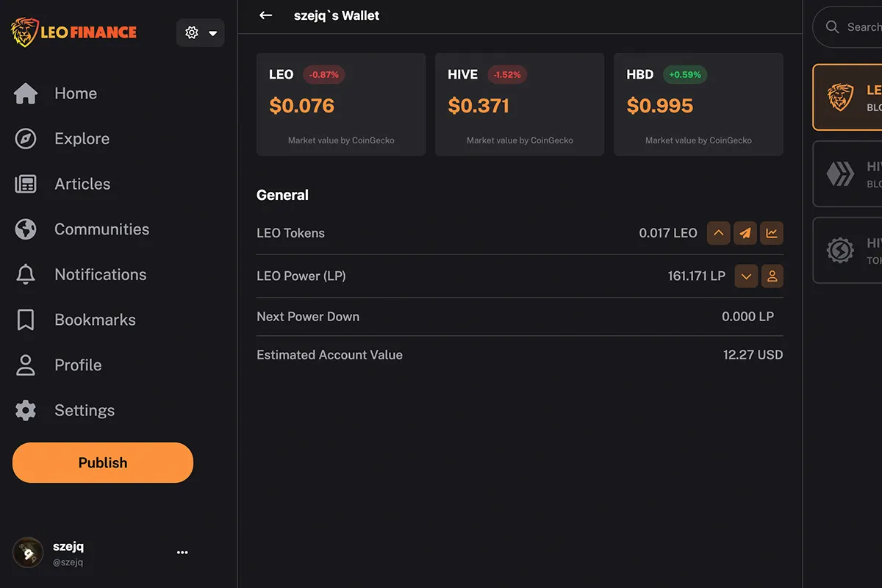Click the orange Publish button

pos(103,463)
